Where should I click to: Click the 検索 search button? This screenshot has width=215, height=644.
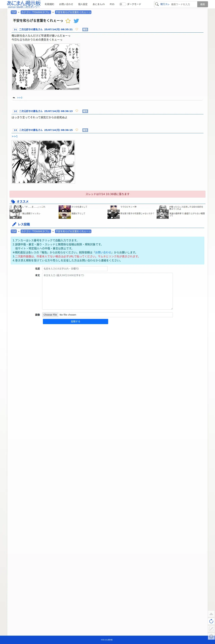[x=202, y=4]
